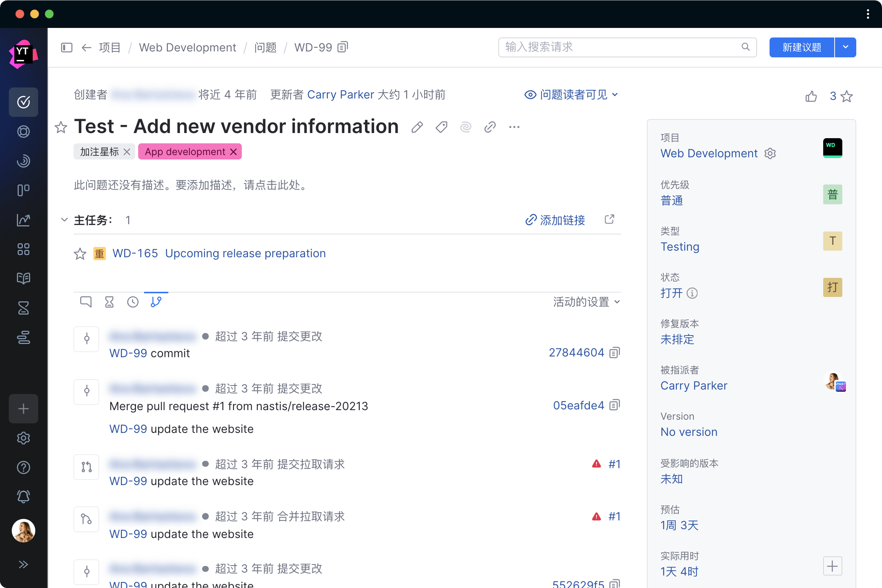Screen dimensions: 882x588
Task: Click the 新建议题 button
Action: 802,47
